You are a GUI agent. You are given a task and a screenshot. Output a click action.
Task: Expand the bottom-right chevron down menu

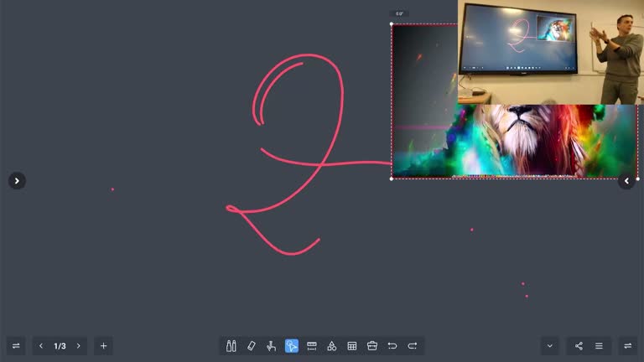pyautogui.click(x=550, y=346)
